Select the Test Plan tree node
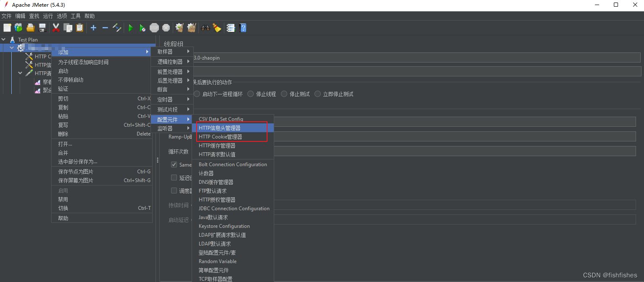Viewport: 644px width, 282px height. click(28, 40)
